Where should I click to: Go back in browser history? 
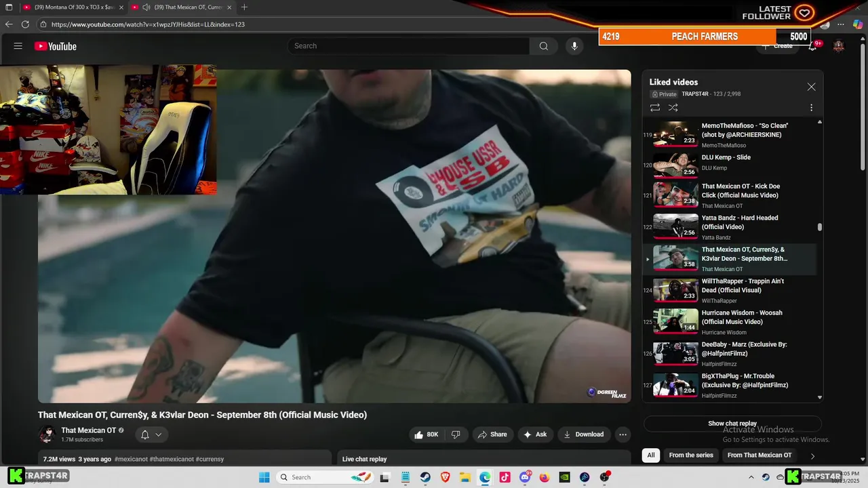coord(9,24)
